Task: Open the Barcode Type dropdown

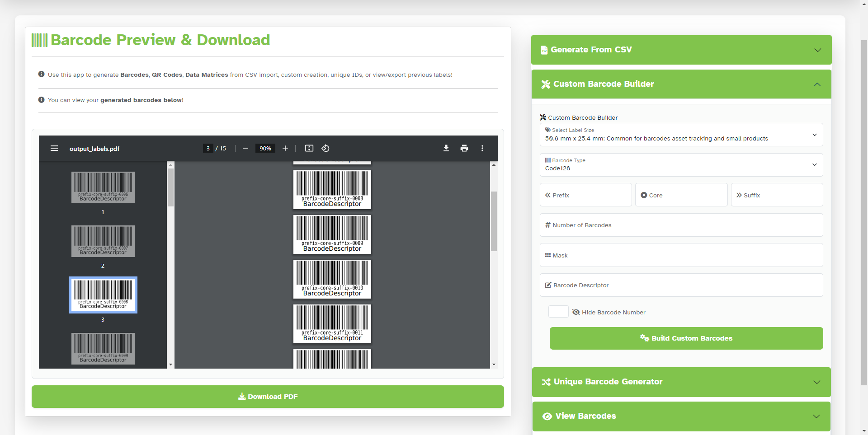Action: tap(681, 164)
